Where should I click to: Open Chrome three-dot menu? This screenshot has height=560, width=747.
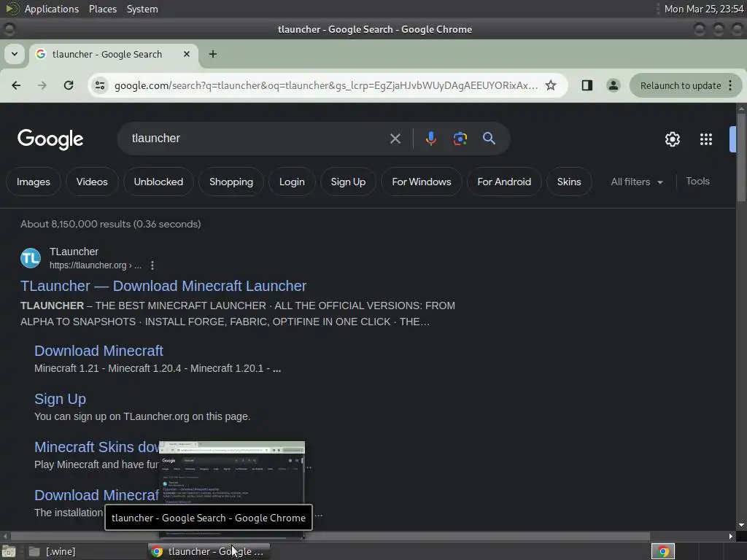tap(730, 85)
